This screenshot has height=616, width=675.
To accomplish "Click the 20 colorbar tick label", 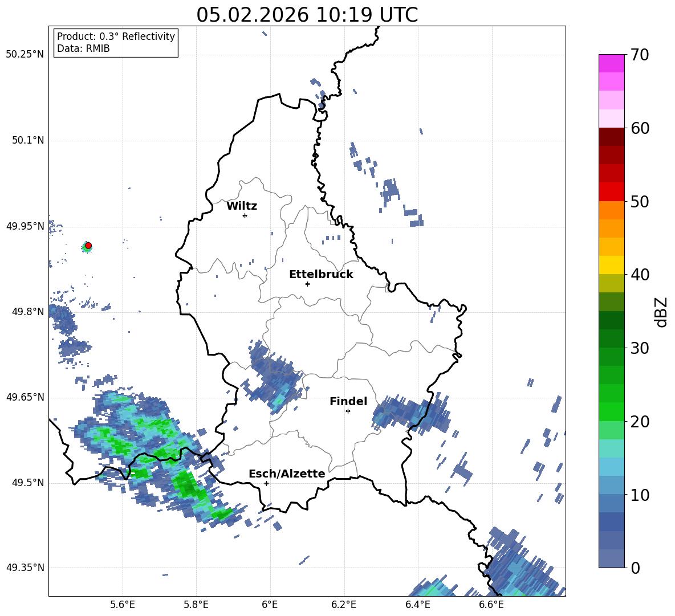I will [640, 422].
